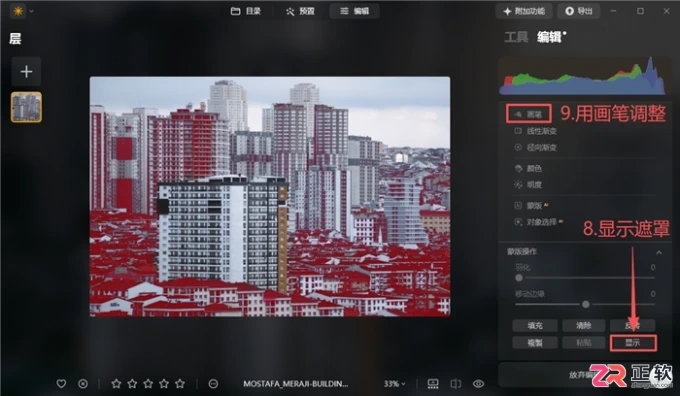The height and width of the screenshot is (396, 680).
Task: Add a new layer with plus button
Action: tap(26, 72)
